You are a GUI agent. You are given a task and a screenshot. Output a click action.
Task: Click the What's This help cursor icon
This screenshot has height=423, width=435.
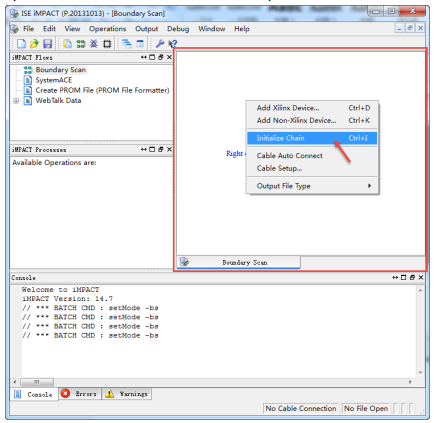[x=173, y=44]
